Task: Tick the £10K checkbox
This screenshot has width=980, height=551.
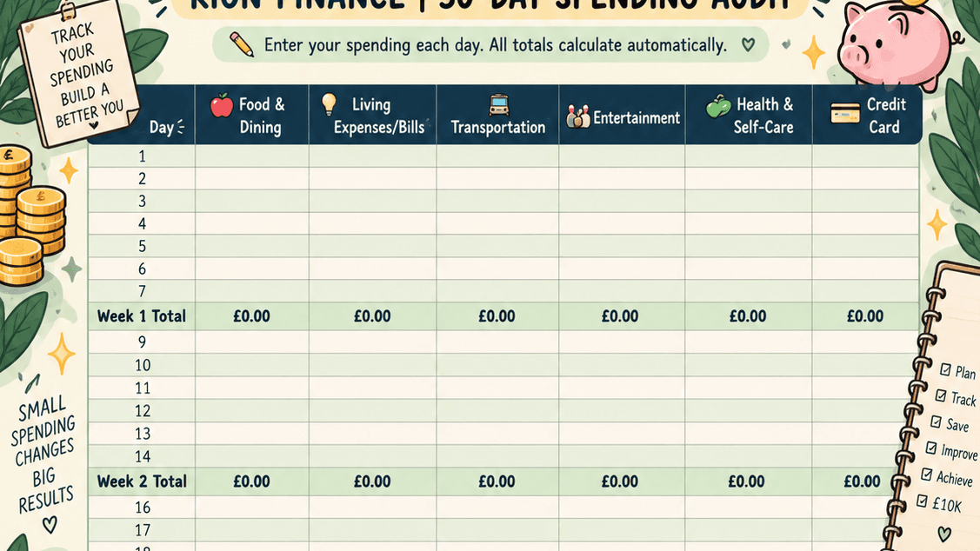Action: tap(922, 501)
